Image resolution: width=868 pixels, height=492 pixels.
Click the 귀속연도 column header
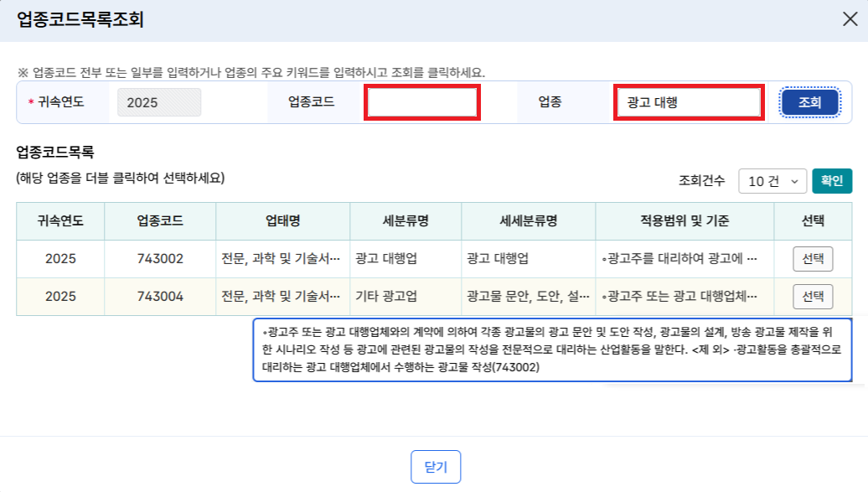click(x=60, y=221)
